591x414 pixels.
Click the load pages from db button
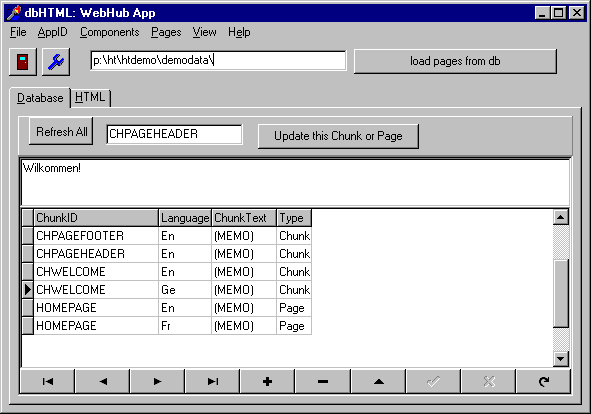point(455,61)
